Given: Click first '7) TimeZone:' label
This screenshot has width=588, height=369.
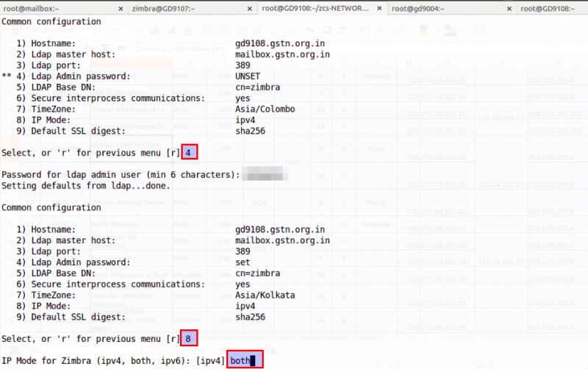Looking at the screenshot, I should [46, 109].
